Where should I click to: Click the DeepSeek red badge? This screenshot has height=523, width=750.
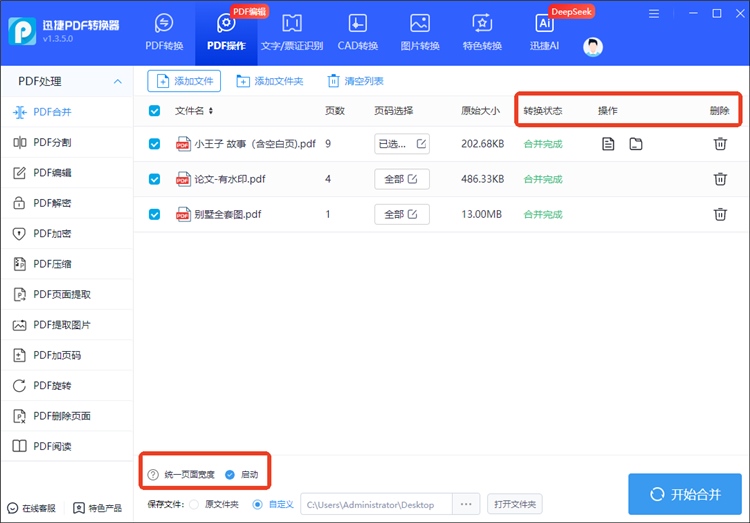click(571, 11)
